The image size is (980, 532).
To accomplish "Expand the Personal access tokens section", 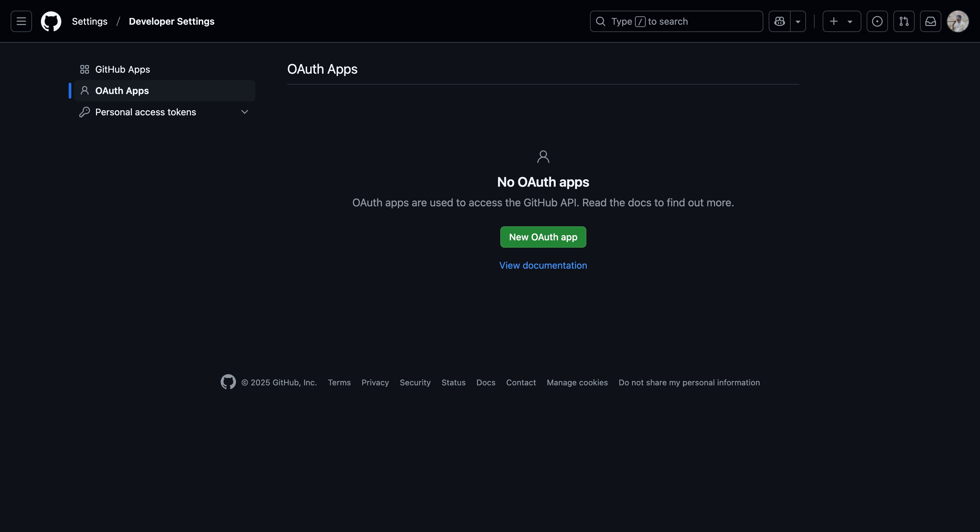I will (245, 112).
